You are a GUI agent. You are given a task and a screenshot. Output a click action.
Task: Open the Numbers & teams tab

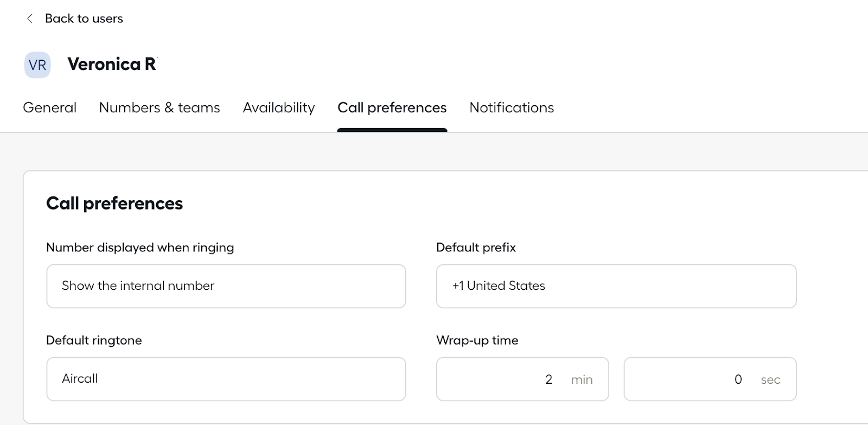click(x=159, y=107)
